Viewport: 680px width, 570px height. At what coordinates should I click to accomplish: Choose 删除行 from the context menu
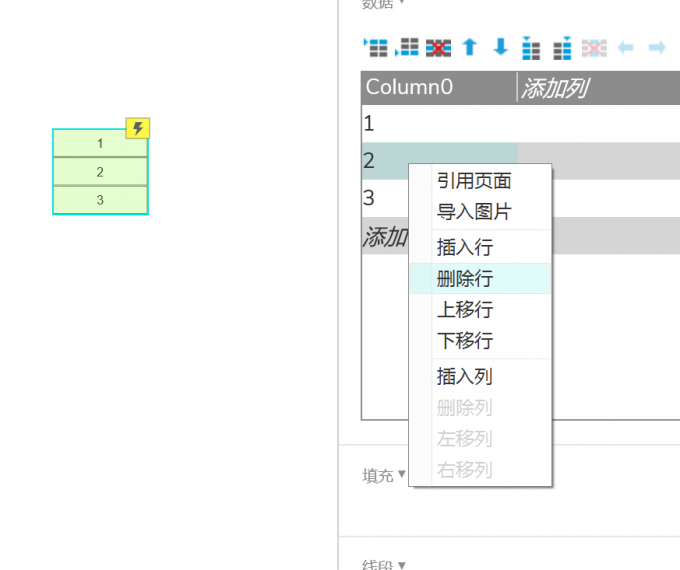481,278
